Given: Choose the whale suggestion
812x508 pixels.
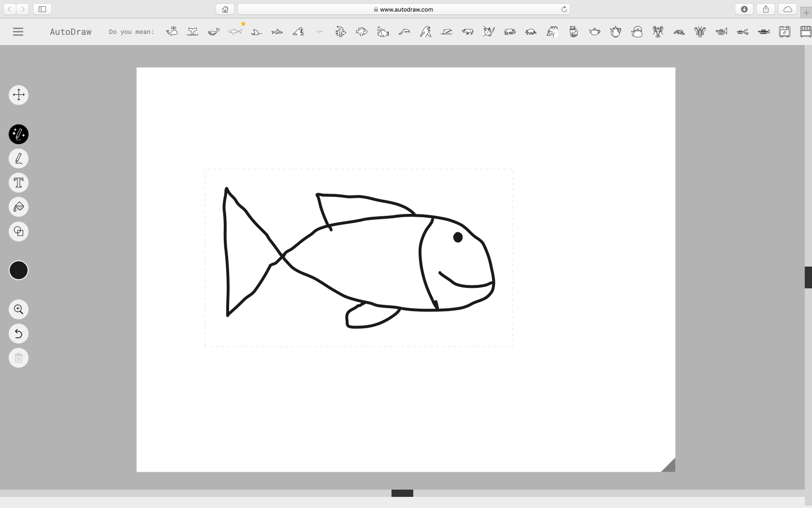Looking at the screenshot, I should point(172,31).
